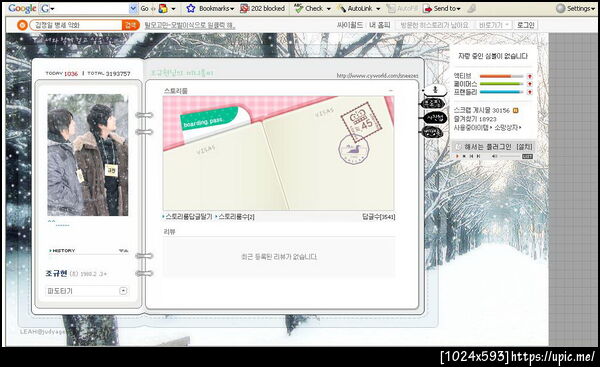The width and height of the screenshot is (600, 367).
Task: Open the Bookmarks star menu
Action: (x=210, y=8)
